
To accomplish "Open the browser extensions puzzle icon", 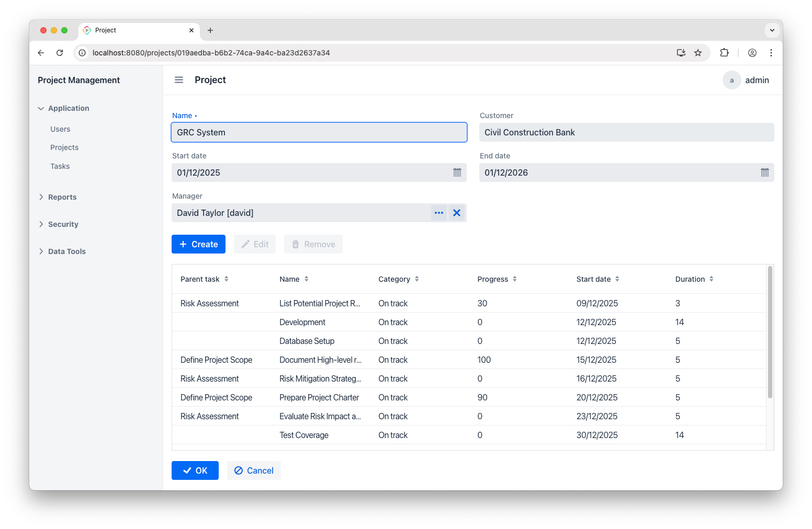I will click(724, 53).
